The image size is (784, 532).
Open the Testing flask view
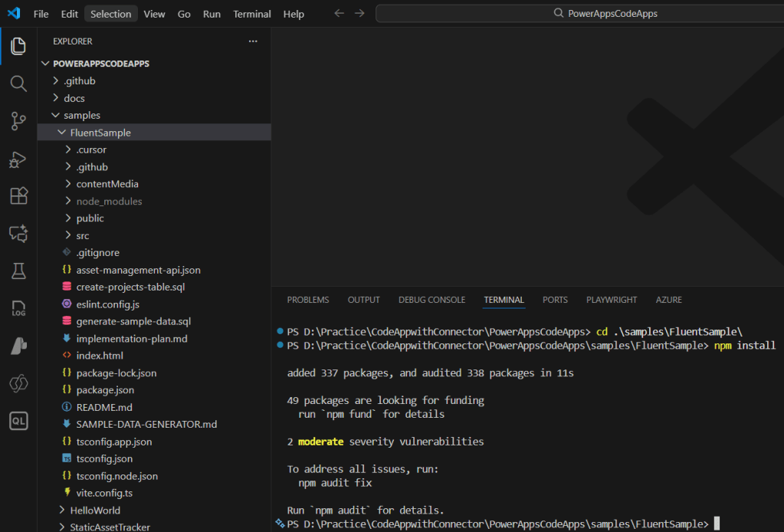coord(18,271)
